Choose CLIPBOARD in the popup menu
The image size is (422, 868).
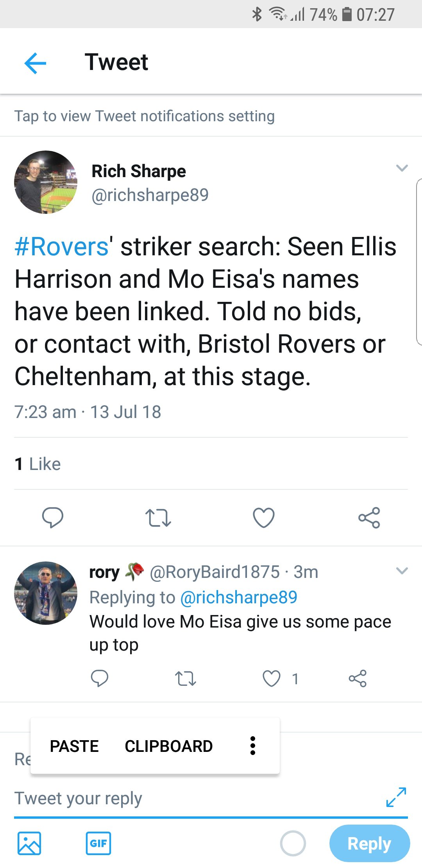(168, 746)
